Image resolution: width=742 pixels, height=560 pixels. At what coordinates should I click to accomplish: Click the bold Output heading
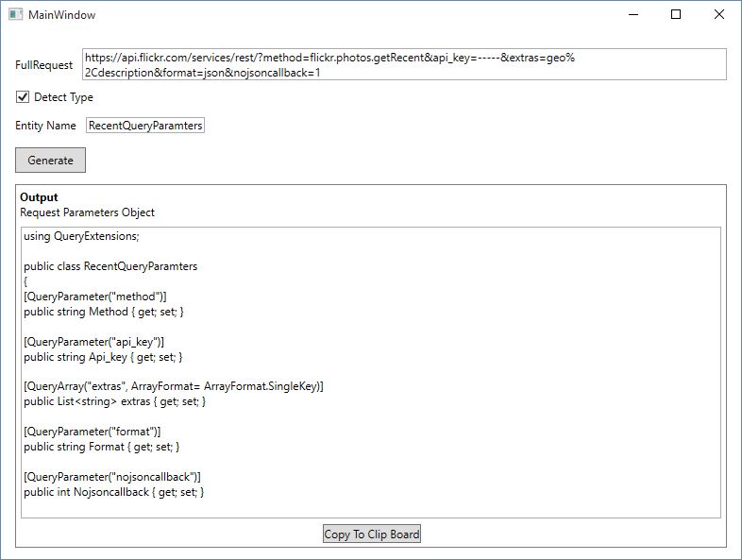tap(39, 197)
